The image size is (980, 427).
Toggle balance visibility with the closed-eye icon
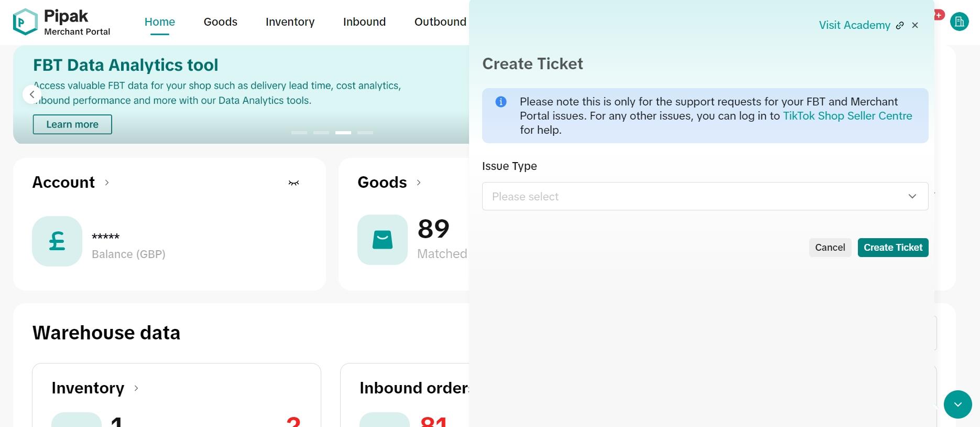[x=293, y=183]
